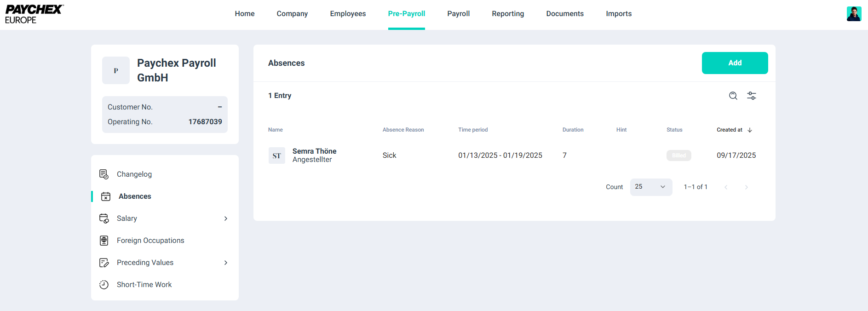Click the Salary sidebar icon
The height and width of the screenshot is (311, 868).
point(104,219)
